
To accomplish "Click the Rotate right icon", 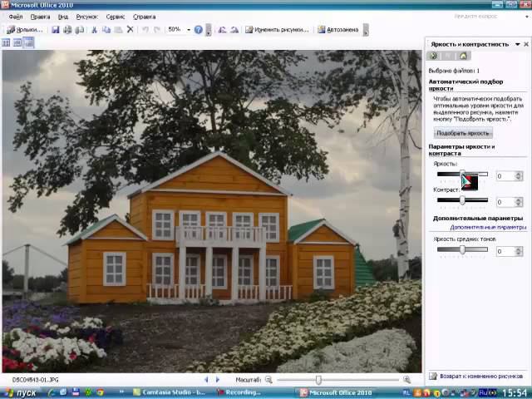I will [x=234, y=30].
